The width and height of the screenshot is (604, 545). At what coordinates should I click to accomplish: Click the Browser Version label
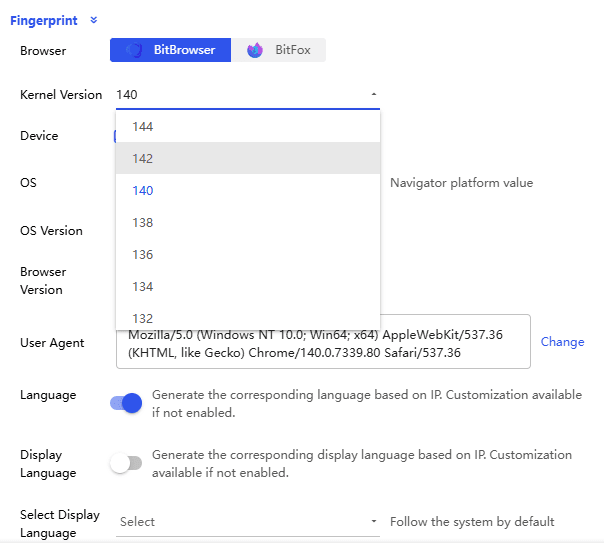pos(43,281)
